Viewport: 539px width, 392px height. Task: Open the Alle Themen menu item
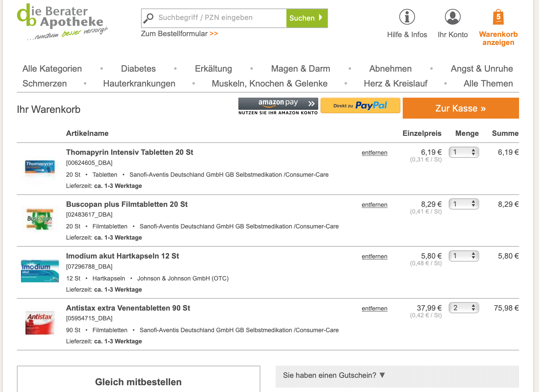(x=488, y=83)
